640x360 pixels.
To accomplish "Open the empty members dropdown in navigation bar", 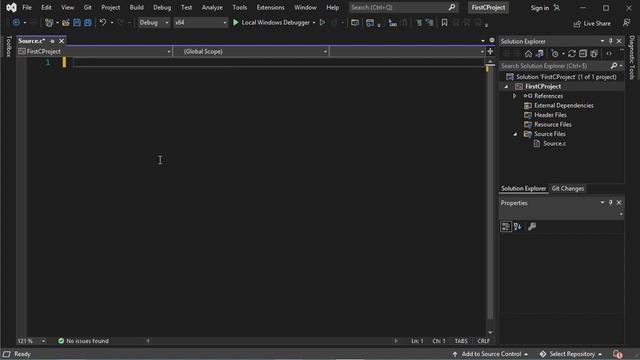I will [407, 51].
